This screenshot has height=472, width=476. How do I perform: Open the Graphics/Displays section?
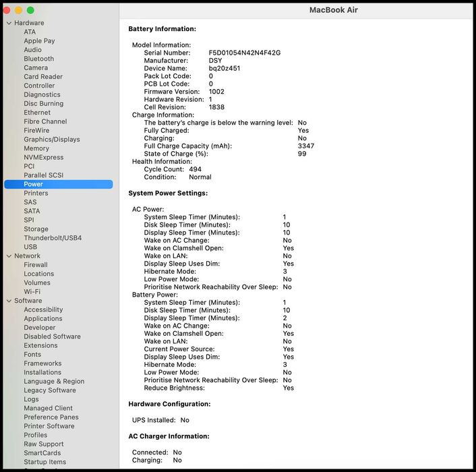click(51, 140)
